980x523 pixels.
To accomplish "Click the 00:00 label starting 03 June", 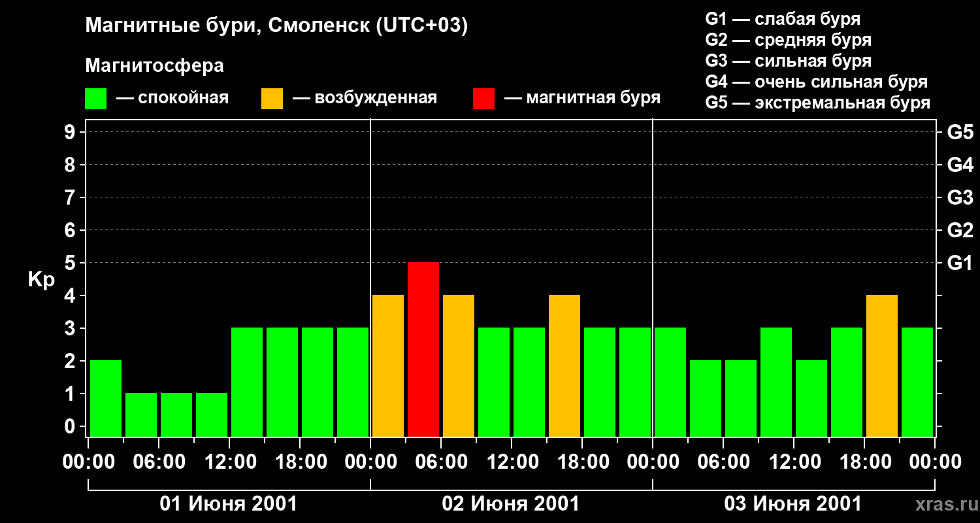I will pos(653,462).
